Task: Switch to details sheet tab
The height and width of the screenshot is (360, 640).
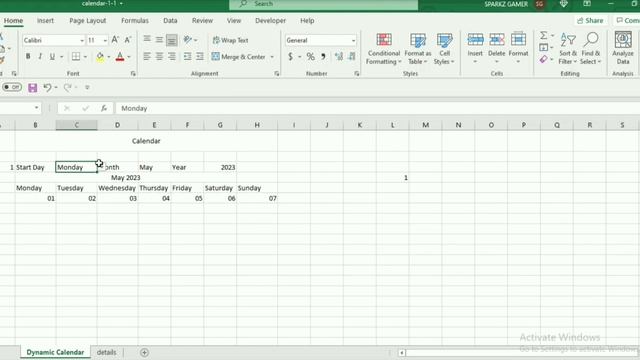Action: click(x=107, y=352)
